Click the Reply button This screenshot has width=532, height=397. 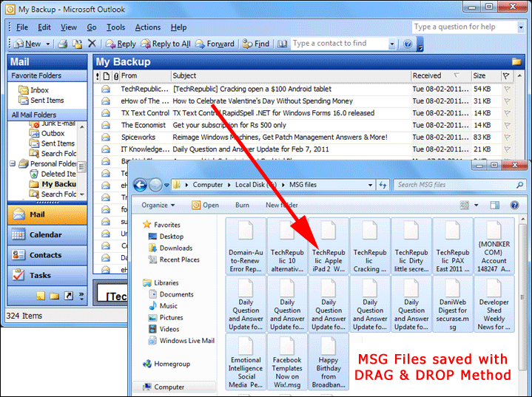pyautogui.click(x=121, y=44)
